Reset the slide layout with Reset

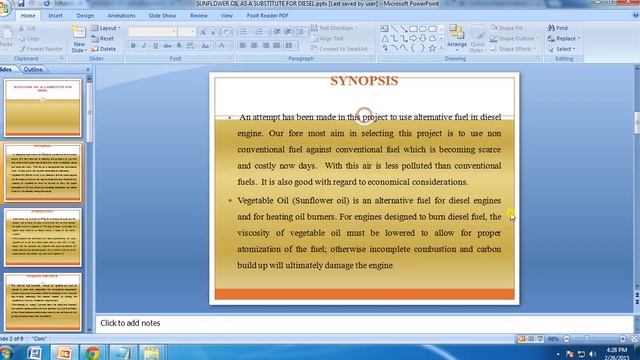coord(103,38)
